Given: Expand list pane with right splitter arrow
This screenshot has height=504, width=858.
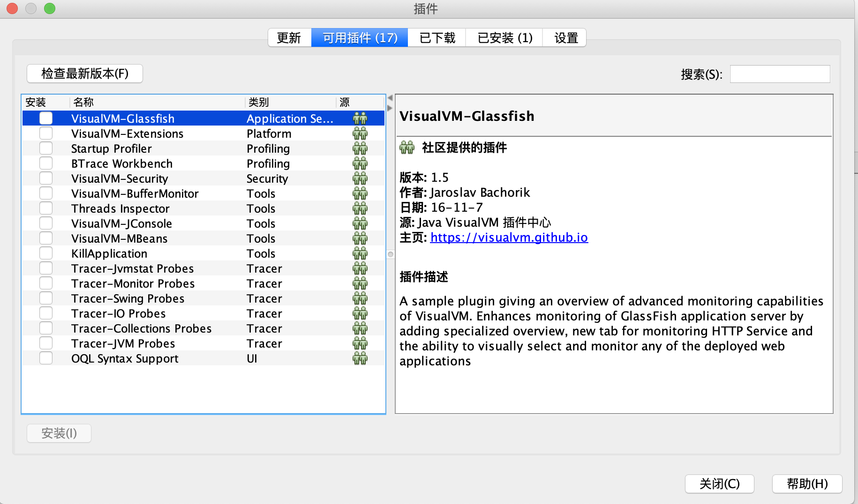Looking at the screenshot, I should pyautogui.click(x=390, y=108).
